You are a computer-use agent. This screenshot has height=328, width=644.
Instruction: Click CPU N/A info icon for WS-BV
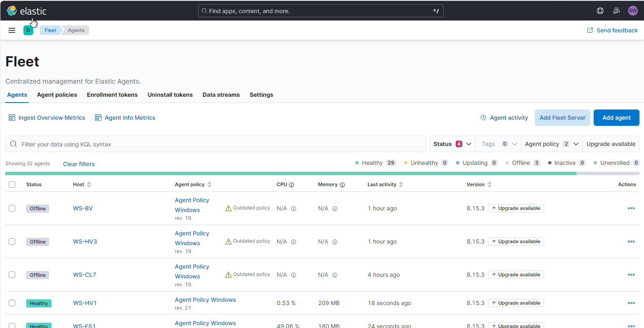coord(294,209)
